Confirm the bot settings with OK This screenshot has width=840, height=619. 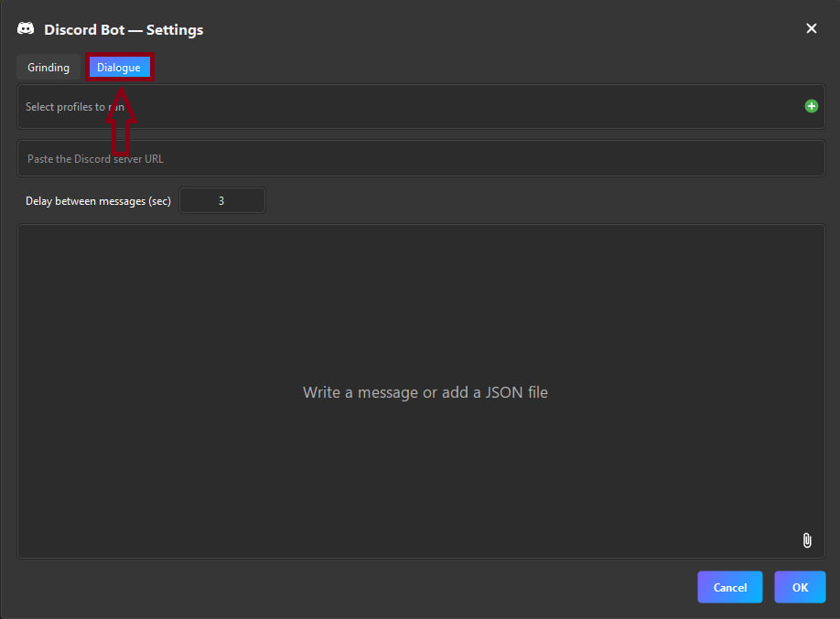point(800,587)
